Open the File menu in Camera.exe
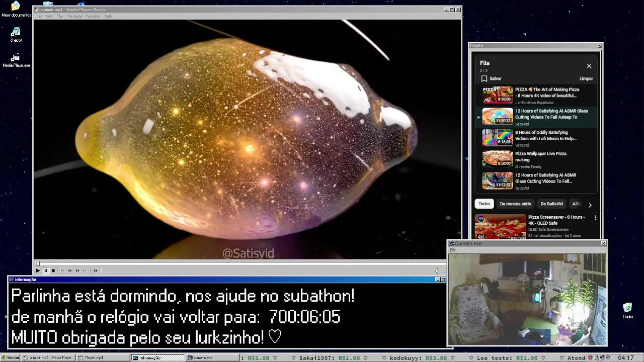Screen dimensions: 644x362 [x=453, y=250]
